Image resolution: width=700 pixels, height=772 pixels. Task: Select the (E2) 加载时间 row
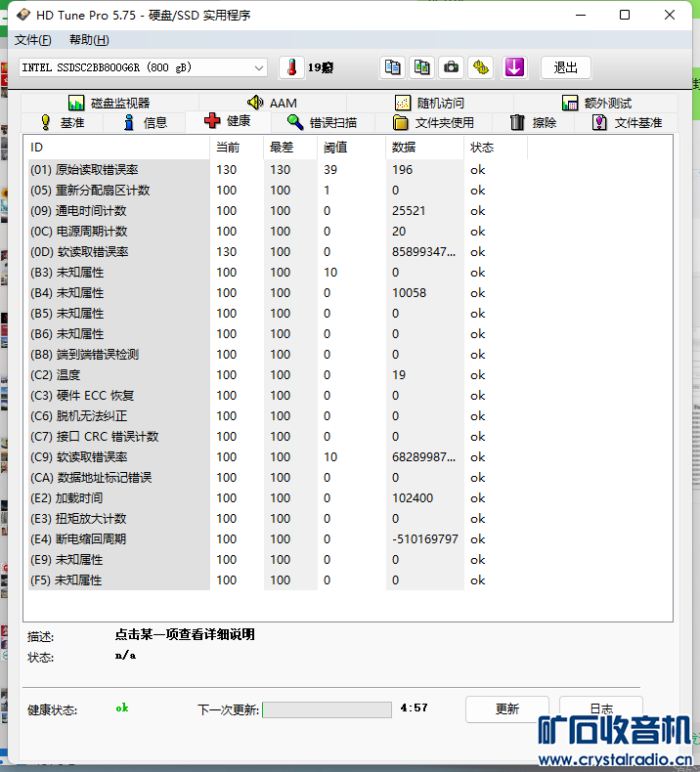tap(278, 498)
